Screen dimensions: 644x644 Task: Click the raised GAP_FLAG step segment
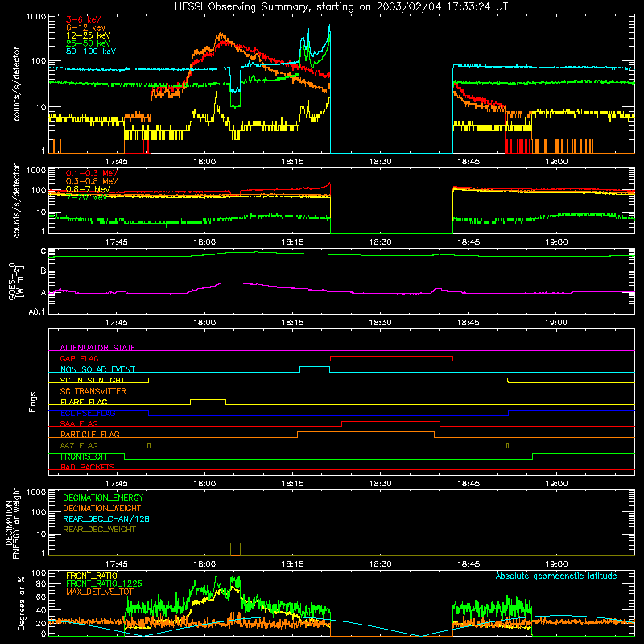click(x=391, y=356)
